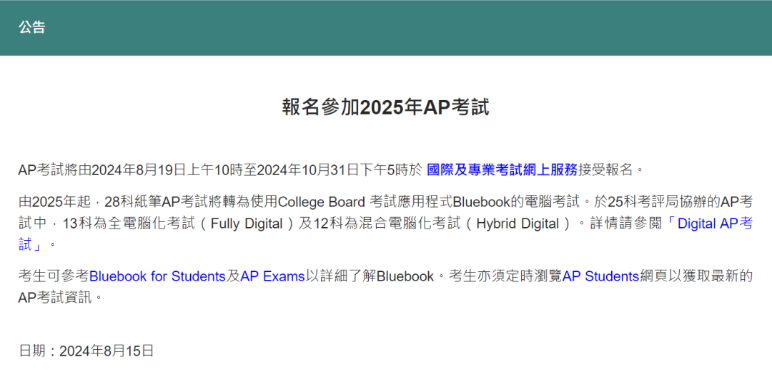This screenshot has height=372, width=772.
Task: Click the 公告 header label
Action: 32,28
